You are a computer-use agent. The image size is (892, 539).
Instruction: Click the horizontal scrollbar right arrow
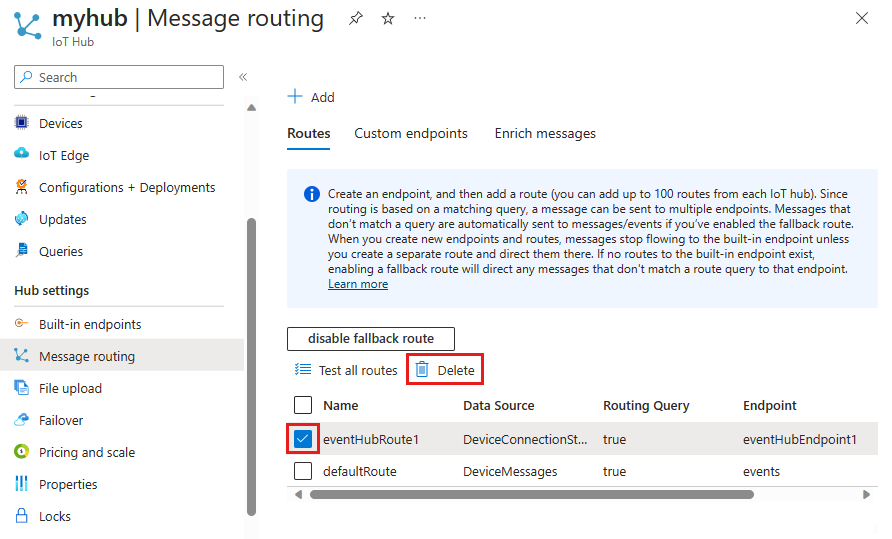coord(866,494)
